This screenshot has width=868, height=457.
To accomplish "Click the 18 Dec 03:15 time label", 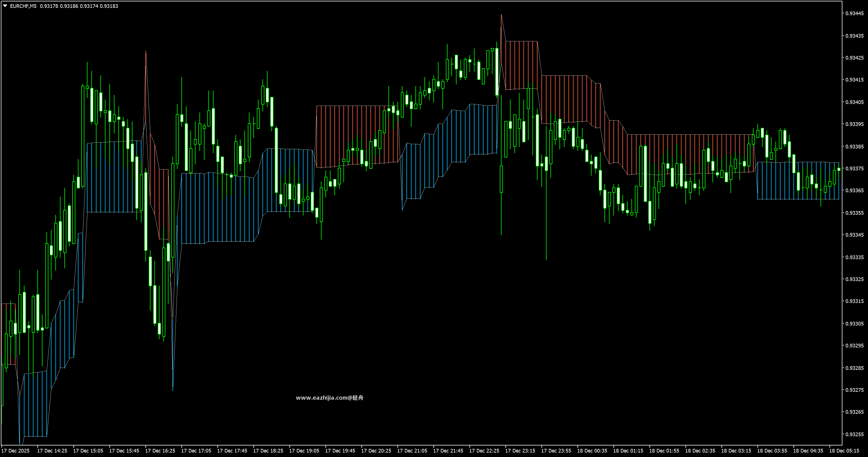I will [737, 451].
